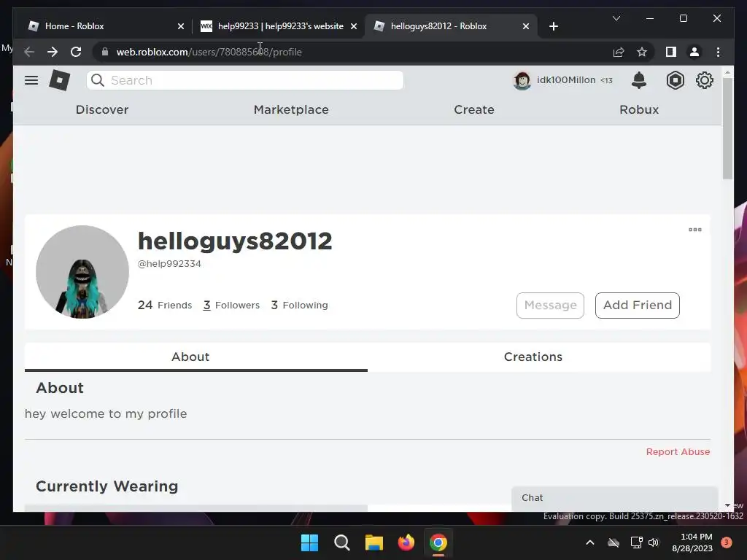
Task: Click the @help992334 username text
Action: pyautogui.click(x=169, y=264)
